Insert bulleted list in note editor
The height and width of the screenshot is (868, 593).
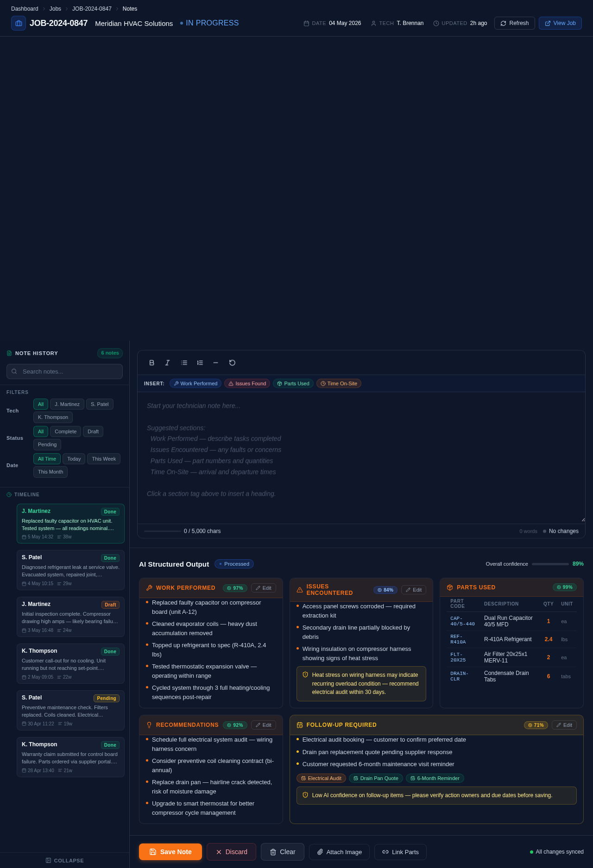[184, 363]
